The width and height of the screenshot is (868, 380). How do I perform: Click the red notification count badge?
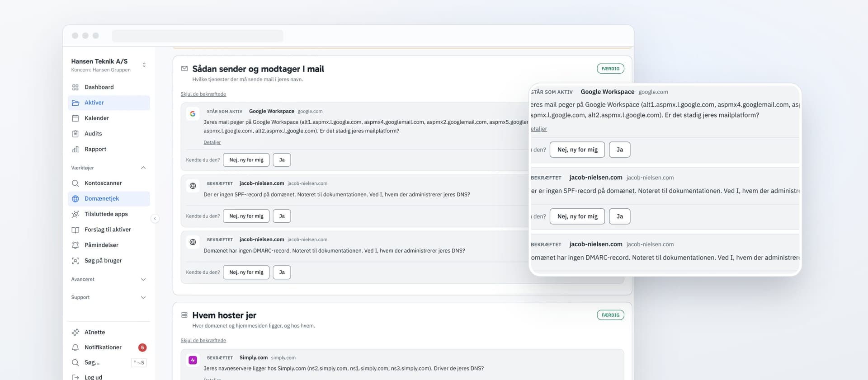pyautogui.click(x=142, y=347)
